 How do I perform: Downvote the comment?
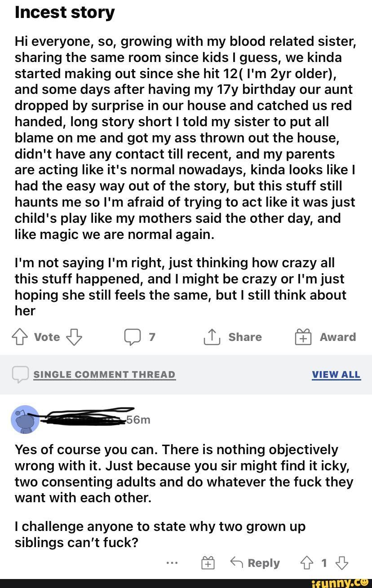click(342, 563)
